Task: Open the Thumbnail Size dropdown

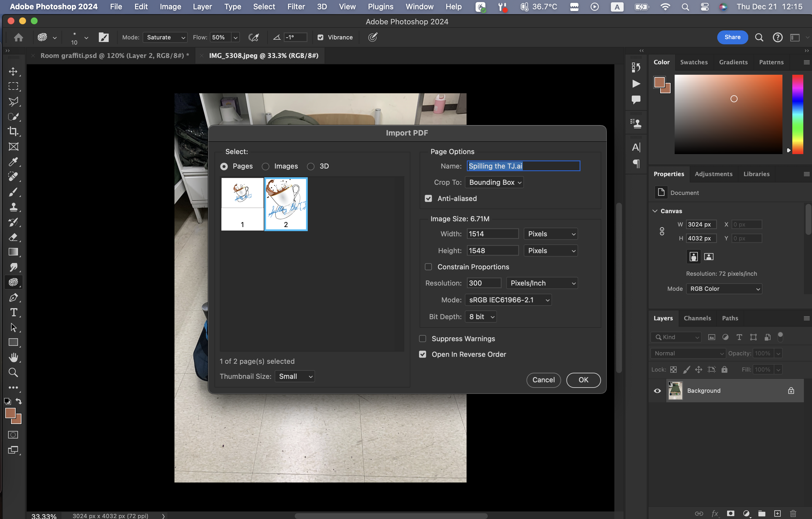Action: [x=295, y=377]
